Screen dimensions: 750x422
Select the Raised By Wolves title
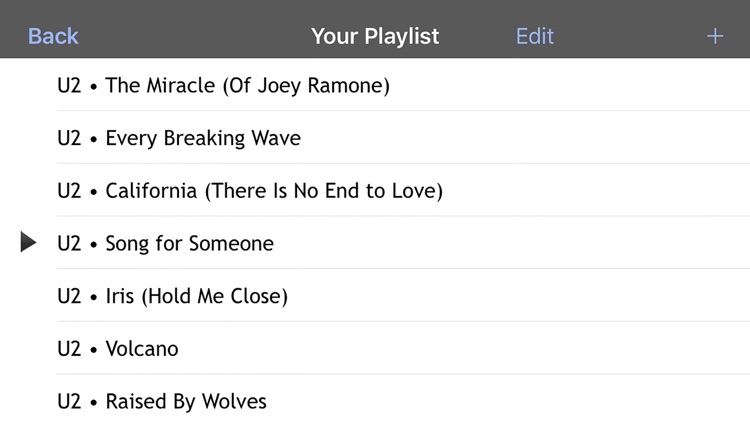[x=186, y=402]
